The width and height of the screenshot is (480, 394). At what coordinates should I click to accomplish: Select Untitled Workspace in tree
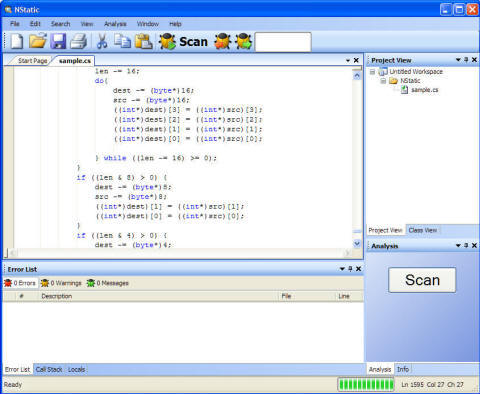(416, 72)
